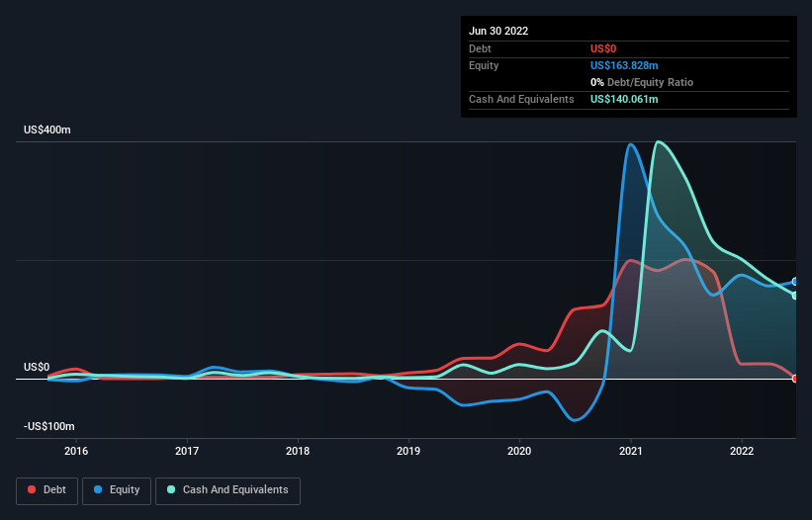Image resolution: width=812 pixels, height=520 pixels.
Task: Click the teal Cash endpoint marker
Action: coord(795,296)
